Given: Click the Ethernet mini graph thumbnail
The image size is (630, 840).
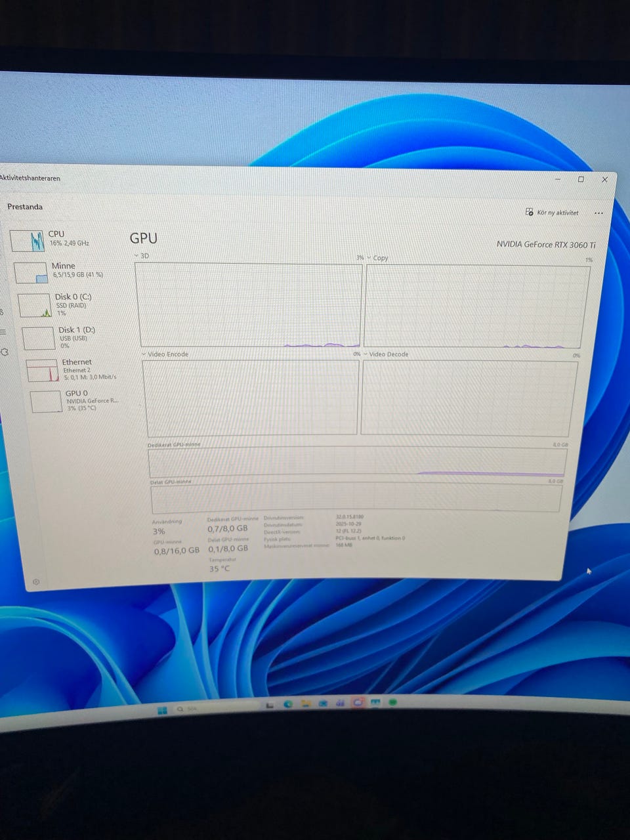Looking at the screenshot, I should [42, 370].
